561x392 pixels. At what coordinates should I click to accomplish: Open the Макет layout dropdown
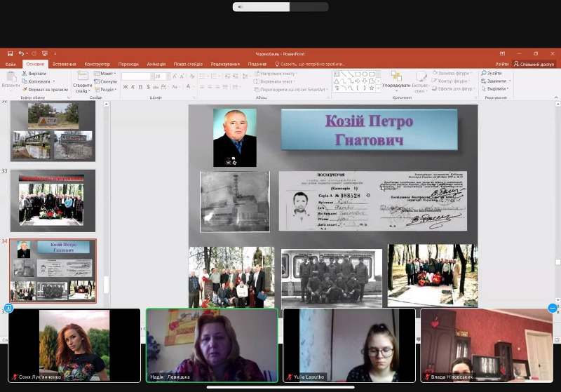click(105, 74)
